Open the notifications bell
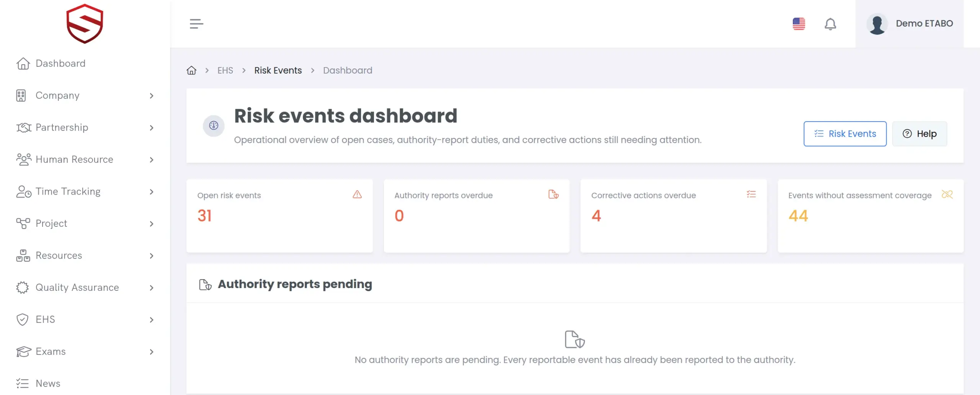980x395 pixels. (x=830, y=24)
